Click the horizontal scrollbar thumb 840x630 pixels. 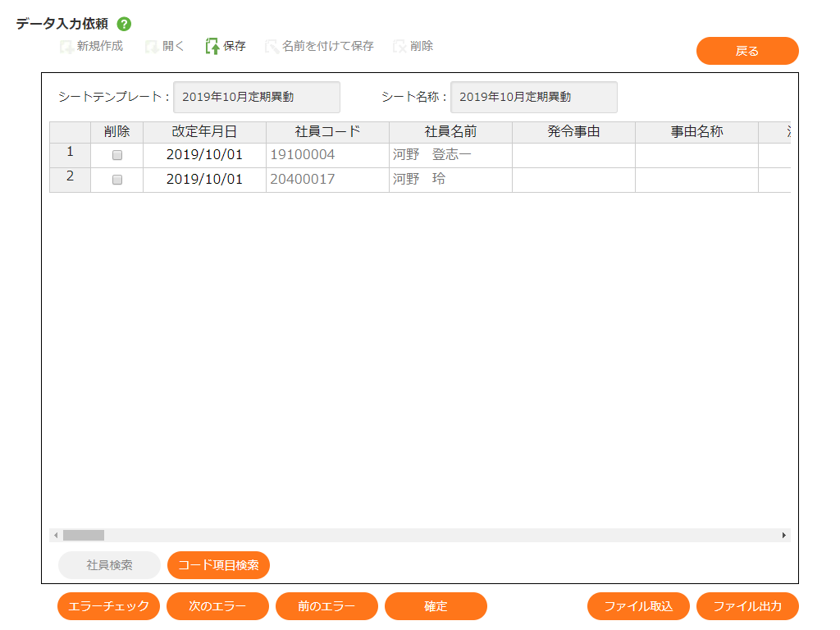tap(84, 535)
